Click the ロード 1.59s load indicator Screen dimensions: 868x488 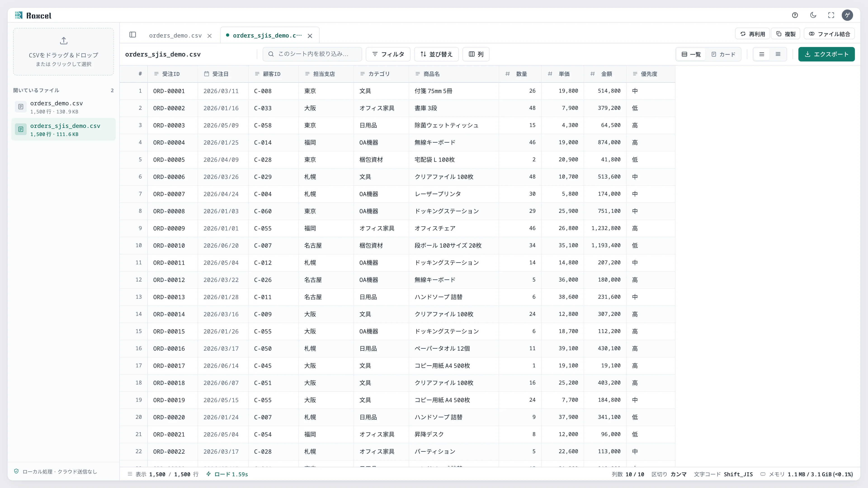point(227,474)
